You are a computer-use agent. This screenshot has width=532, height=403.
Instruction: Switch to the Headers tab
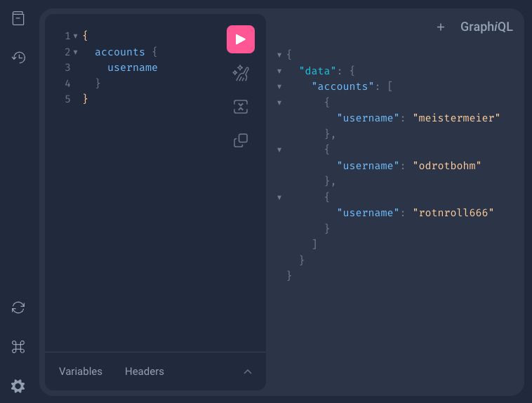(x=144, y=371)
